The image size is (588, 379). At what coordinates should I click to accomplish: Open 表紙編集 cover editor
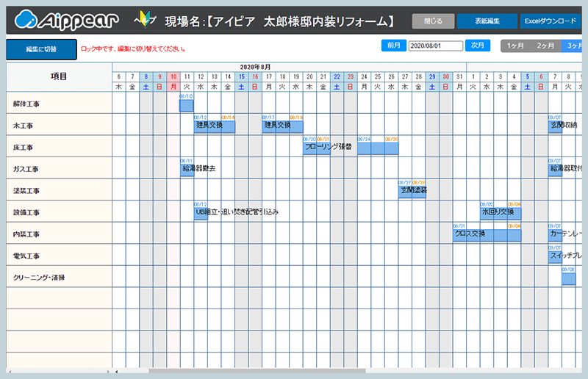click(x=487, y=21)
